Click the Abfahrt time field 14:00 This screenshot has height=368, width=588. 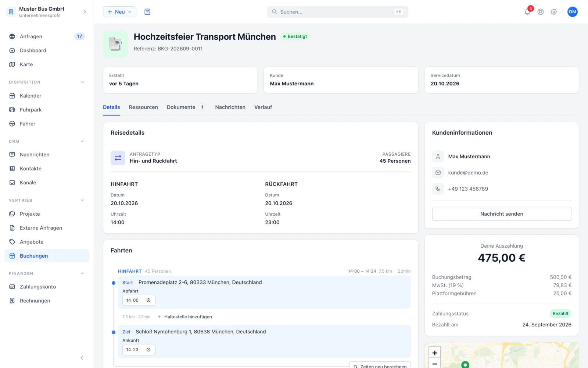point(139,300)
